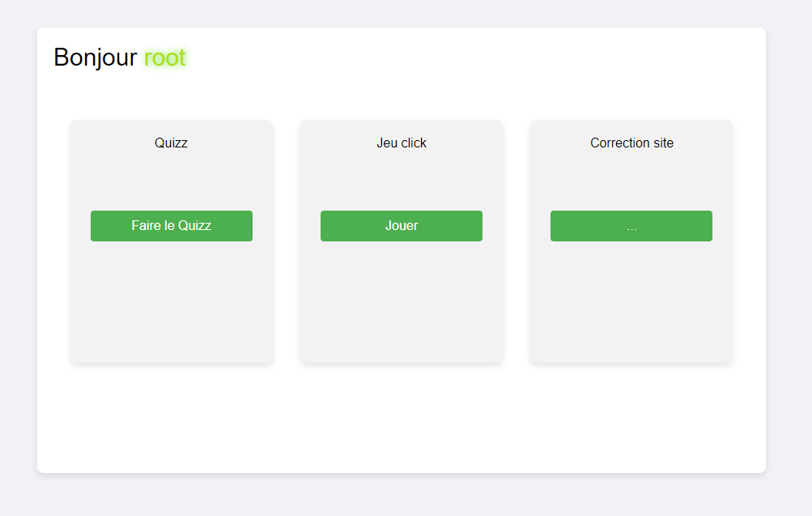Click white panel area below the three cards
The image size is (812, 516).
pos(402,417)
